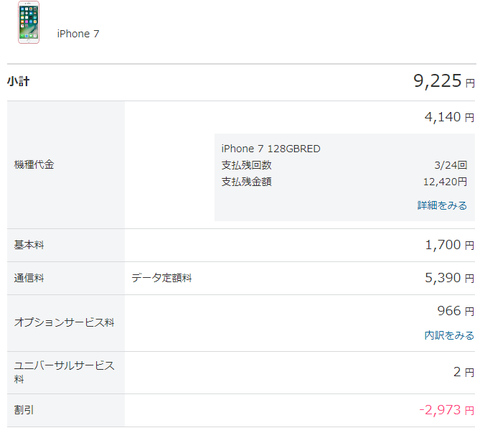
Task: Click the 3/24回 remaining payments value
Action: click(x=451, y=165)
